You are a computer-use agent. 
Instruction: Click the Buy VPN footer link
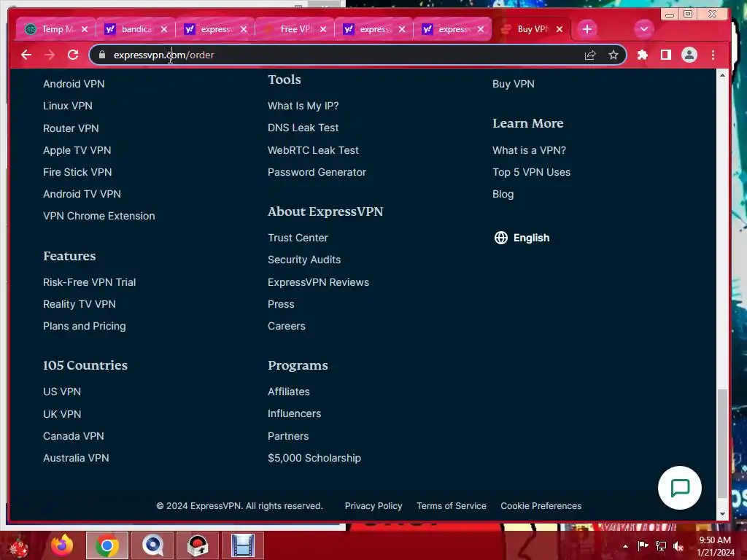tap(513, 84)
